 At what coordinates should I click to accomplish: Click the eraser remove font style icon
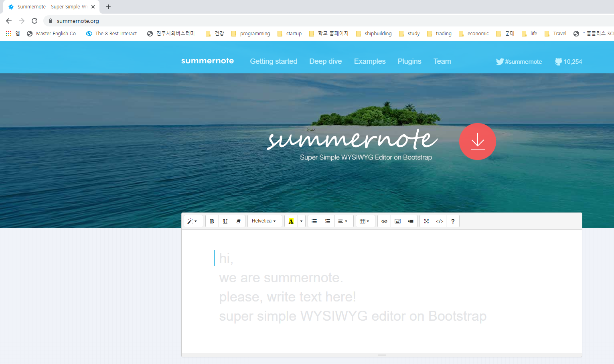[239, 221]
